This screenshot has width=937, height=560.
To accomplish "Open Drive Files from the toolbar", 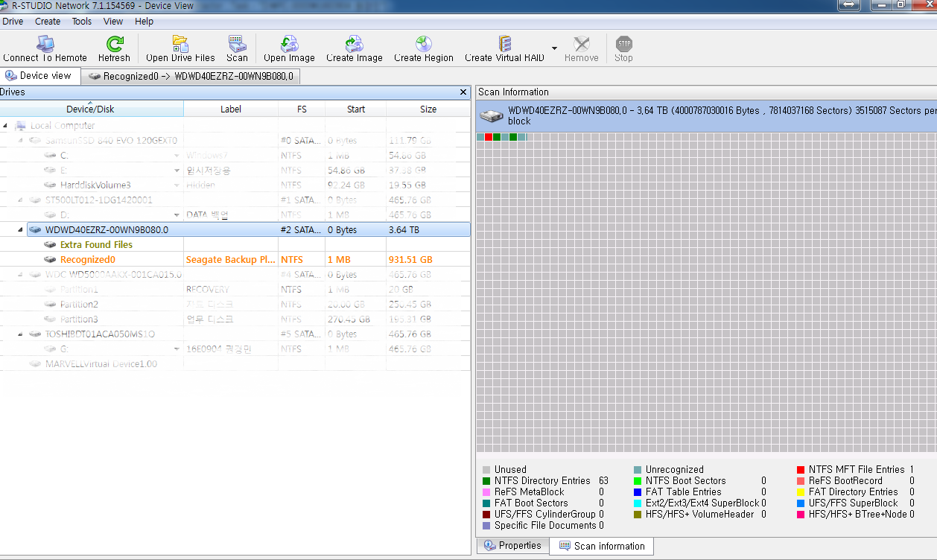I will [x=180, y=44].
